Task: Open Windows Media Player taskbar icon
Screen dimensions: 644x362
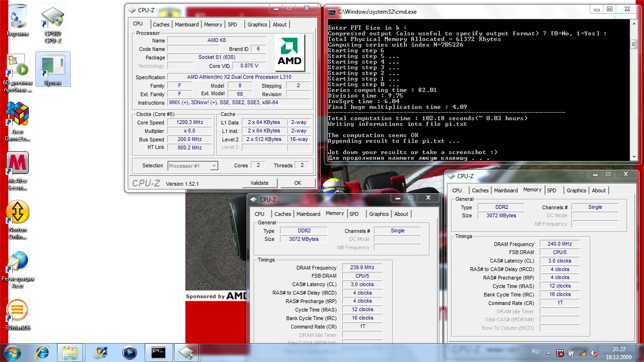Action: [129, 352]
